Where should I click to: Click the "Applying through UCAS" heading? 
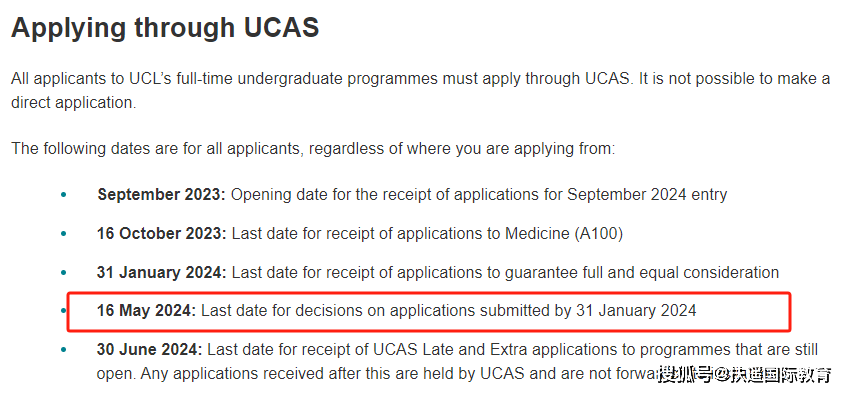165,28
